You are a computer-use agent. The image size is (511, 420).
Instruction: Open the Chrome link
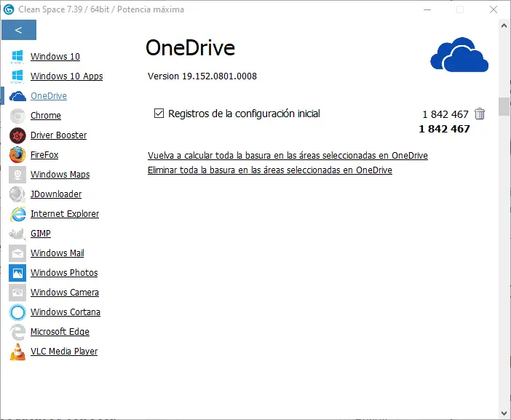(x=46, y=115)
